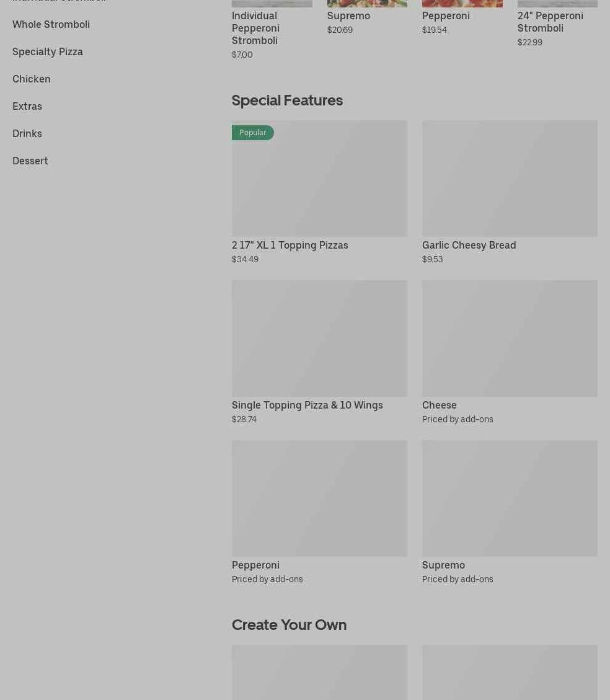
Task: Click the green Popular badge
Action: 253,133
